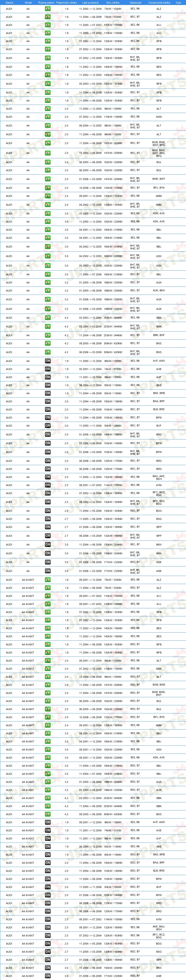Select ON diesel icon in BRC row
This screenshot has width=186, height=980.
(x=48, y=434)
